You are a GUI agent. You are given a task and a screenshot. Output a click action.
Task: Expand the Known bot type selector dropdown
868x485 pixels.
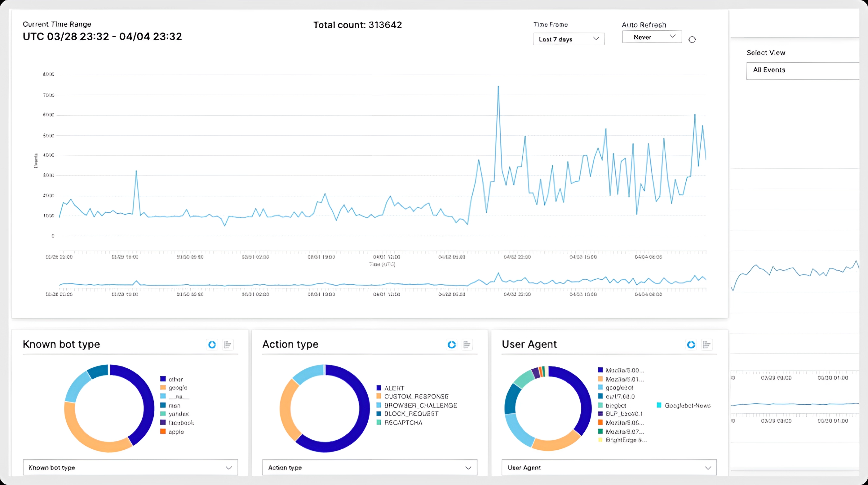(x=130, y=467)
